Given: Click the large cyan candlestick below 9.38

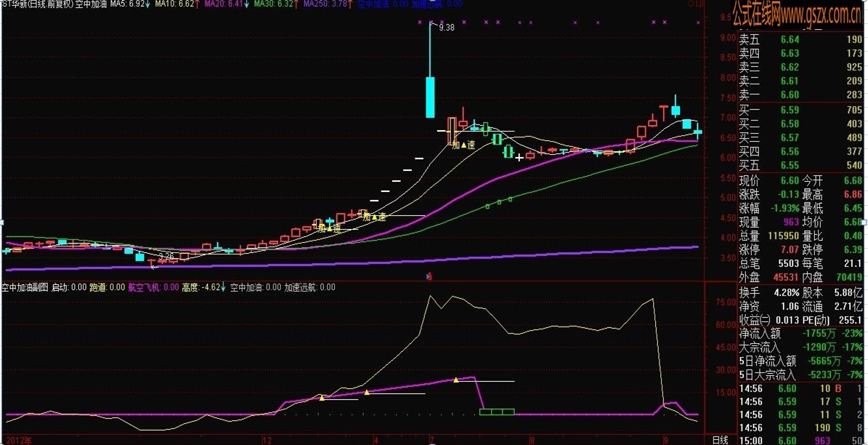Looking at the screenshot, I should coord(429,97).
